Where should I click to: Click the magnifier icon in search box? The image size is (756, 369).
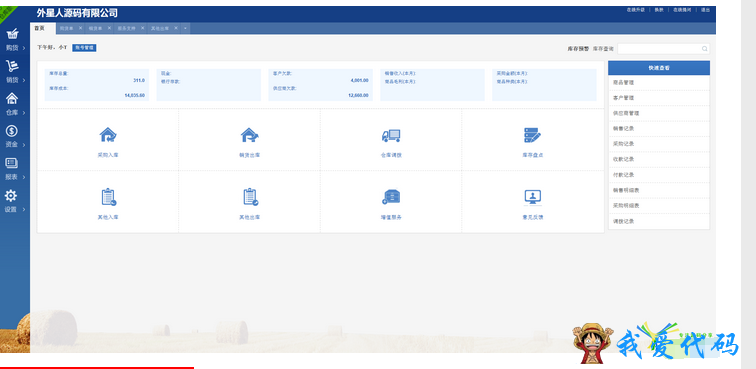[x=704, y=49]
